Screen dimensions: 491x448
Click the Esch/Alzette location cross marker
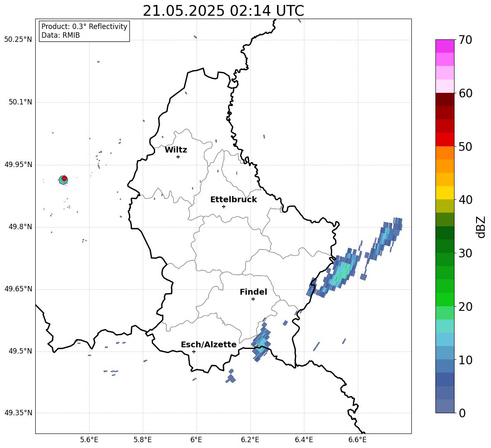(x=194, y=351)
